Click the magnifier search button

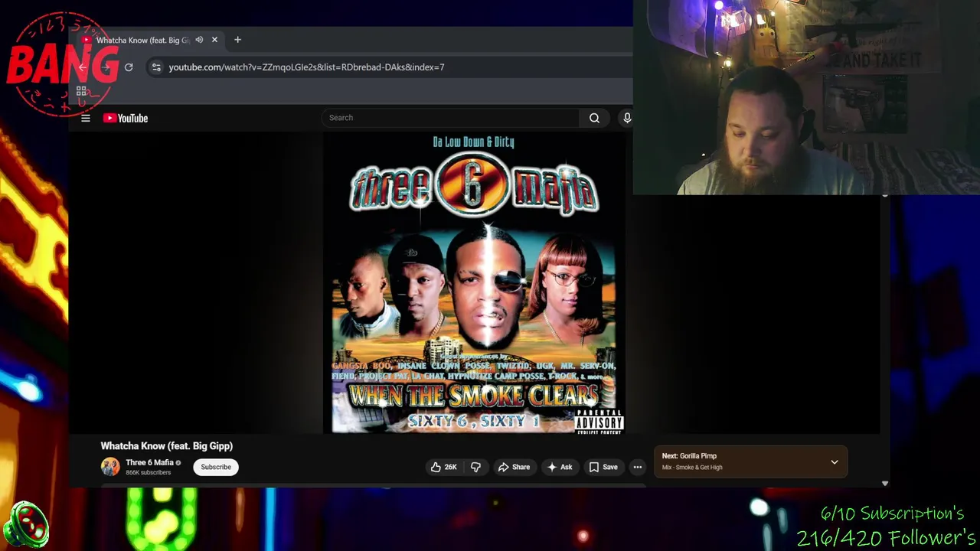tap(594, 118)
